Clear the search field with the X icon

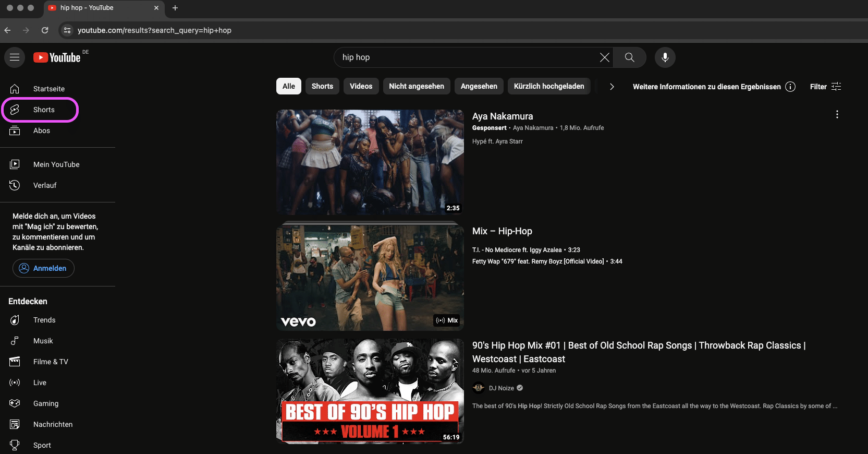point(604,57)
